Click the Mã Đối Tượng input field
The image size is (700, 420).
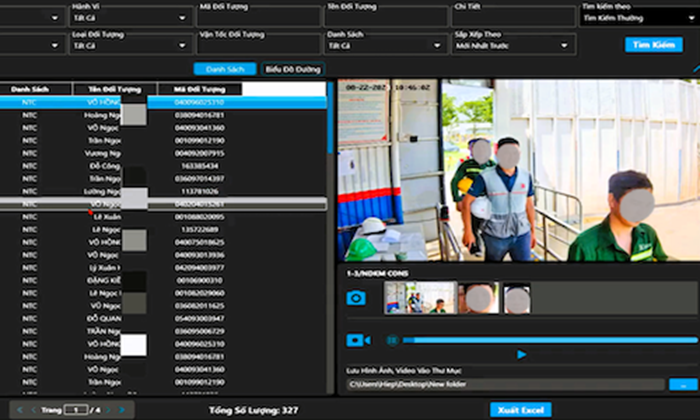click(255, 18)
